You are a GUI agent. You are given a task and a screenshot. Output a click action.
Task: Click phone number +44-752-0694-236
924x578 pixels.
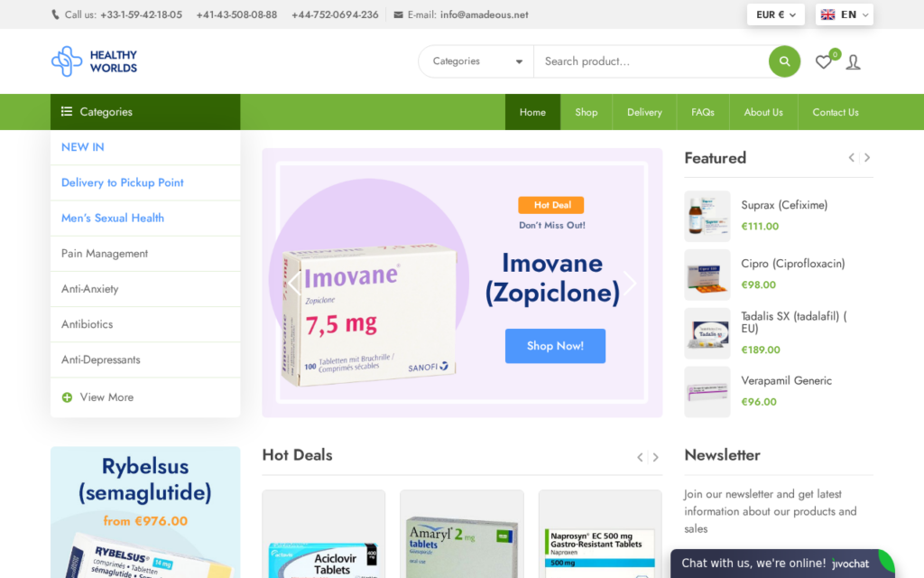click(x=335, y=14)
